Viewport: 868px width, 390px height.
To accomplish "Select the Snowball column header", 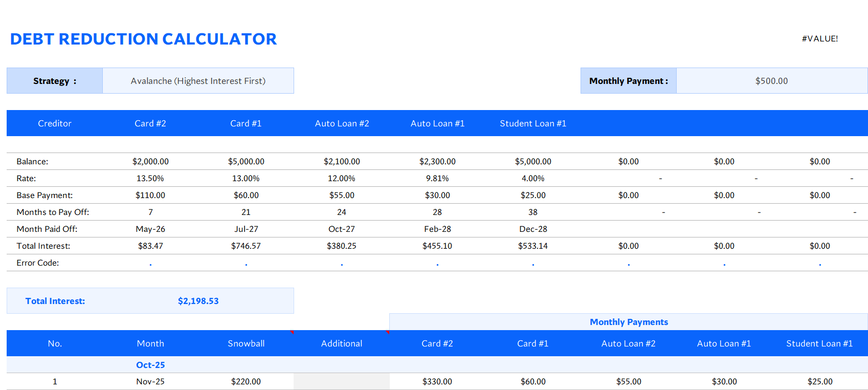I will click(246, 343).
